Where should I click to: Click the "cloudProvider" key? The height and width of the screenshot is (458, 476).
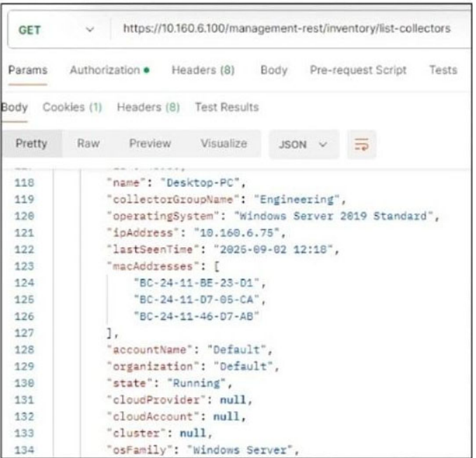156,400
